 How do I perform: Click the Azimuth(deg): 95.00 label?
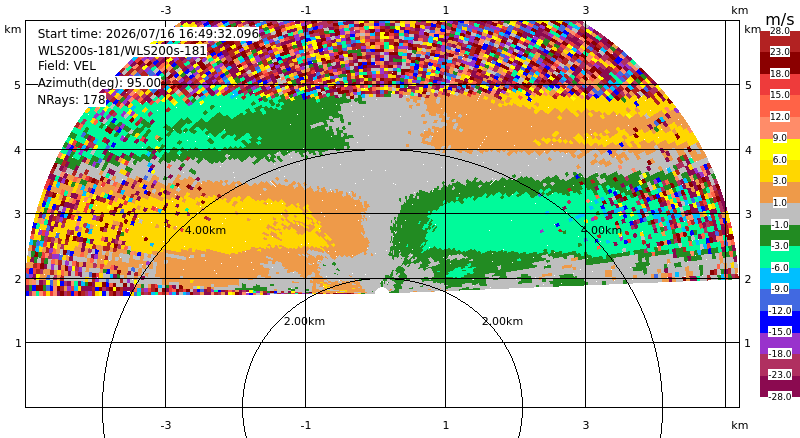click(99, 83)
